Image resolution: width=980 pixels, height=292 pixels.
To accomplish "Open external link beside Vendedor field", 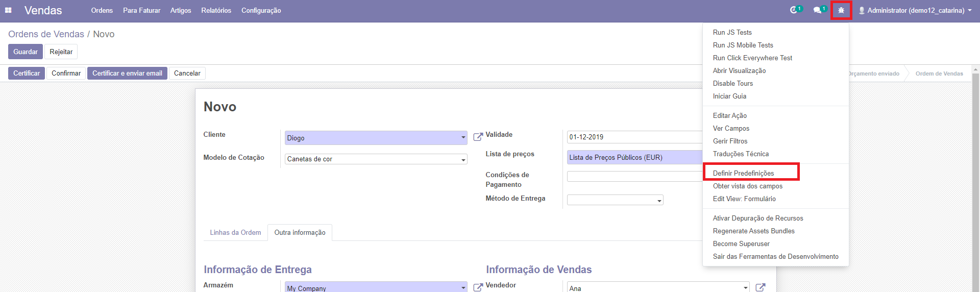I will click(760, 287).
